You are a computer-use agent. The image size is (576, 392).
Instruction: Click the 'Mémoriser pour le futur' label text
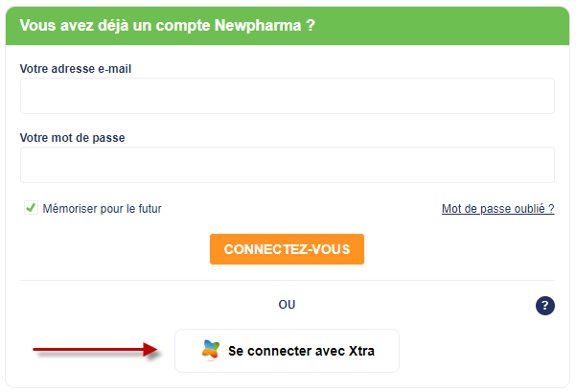pyautogui.click(x=102, y=209)
